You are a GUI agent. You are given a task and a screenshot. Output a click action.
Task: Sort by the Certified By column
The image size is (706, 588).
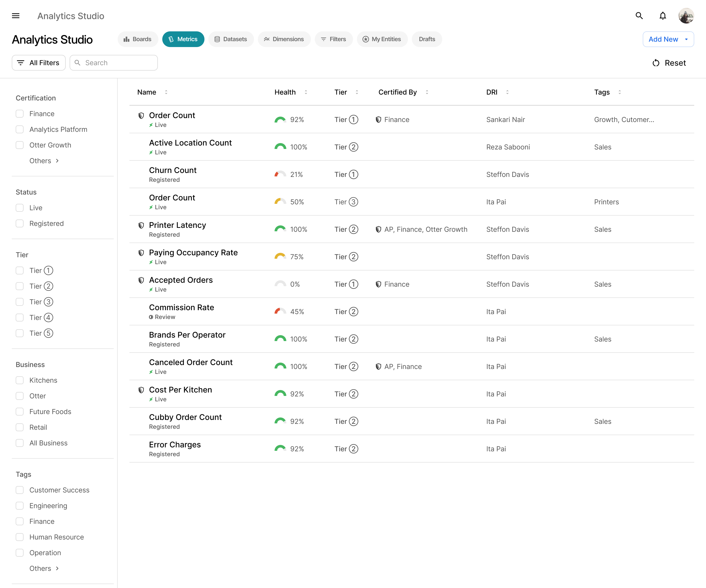point(427,92)
